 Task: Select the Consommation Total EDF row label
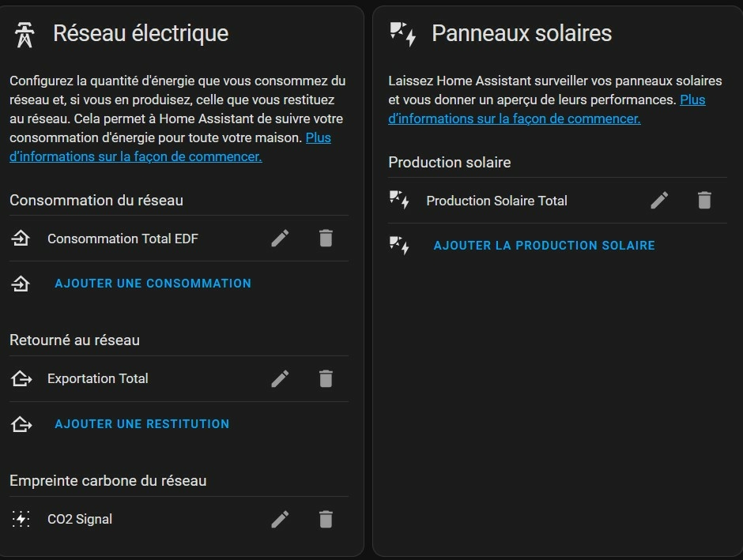[123, 239]
